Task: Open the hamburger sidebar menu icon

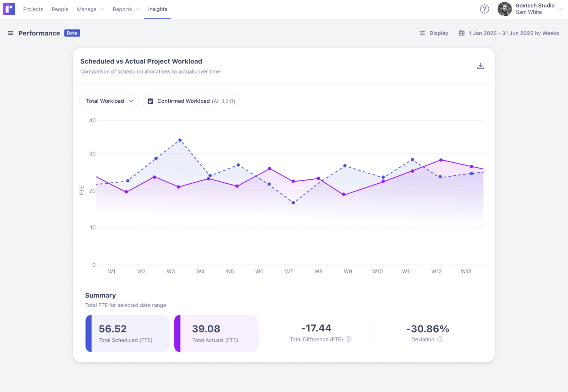Action: coord(10,33)
